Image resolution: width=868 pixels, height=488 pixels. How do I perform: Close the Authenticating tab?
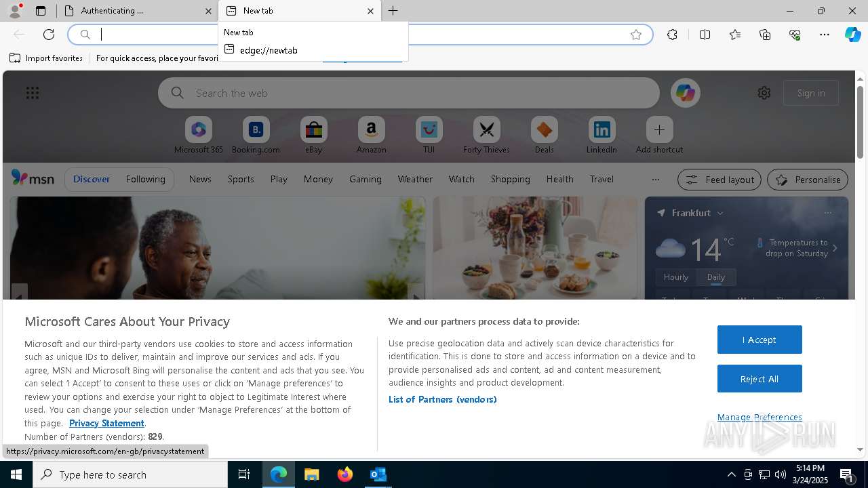(x=208, y=11)
